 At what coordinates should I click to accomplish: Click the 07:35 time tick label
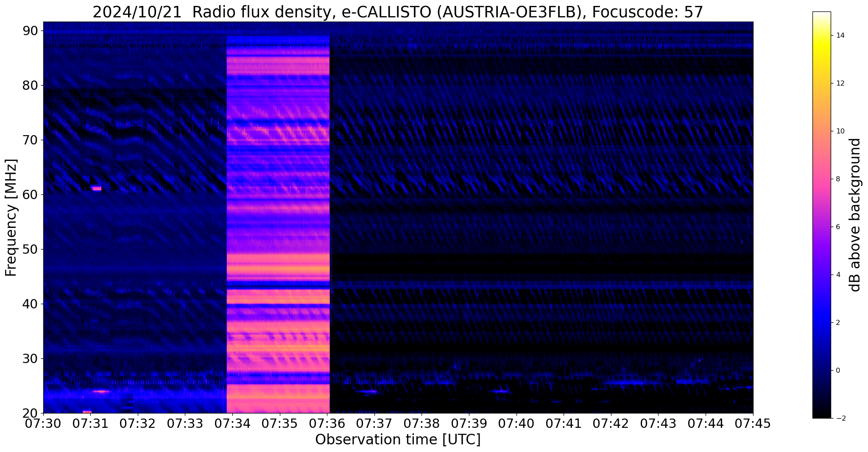point(280,423)
